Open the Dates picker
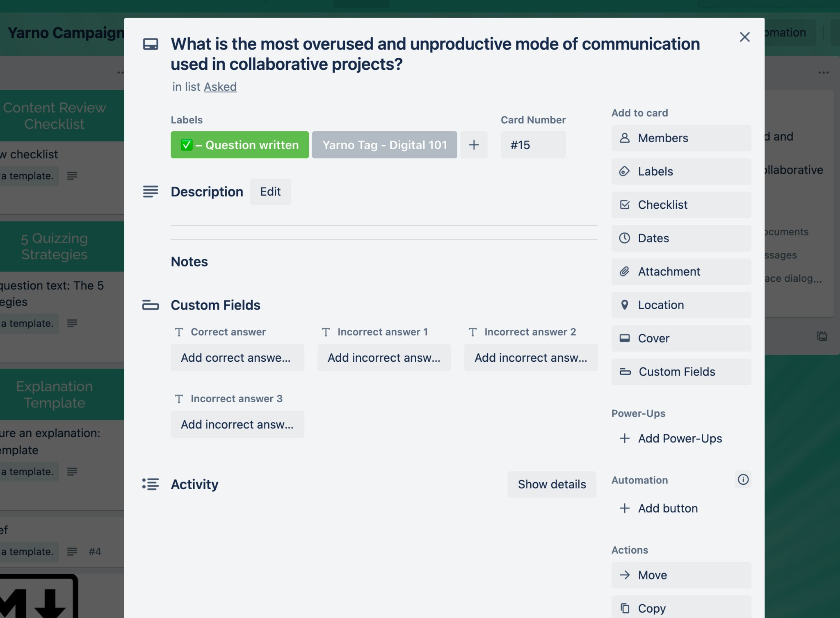This screenshot has height=618, width=840. click(681, 238)
